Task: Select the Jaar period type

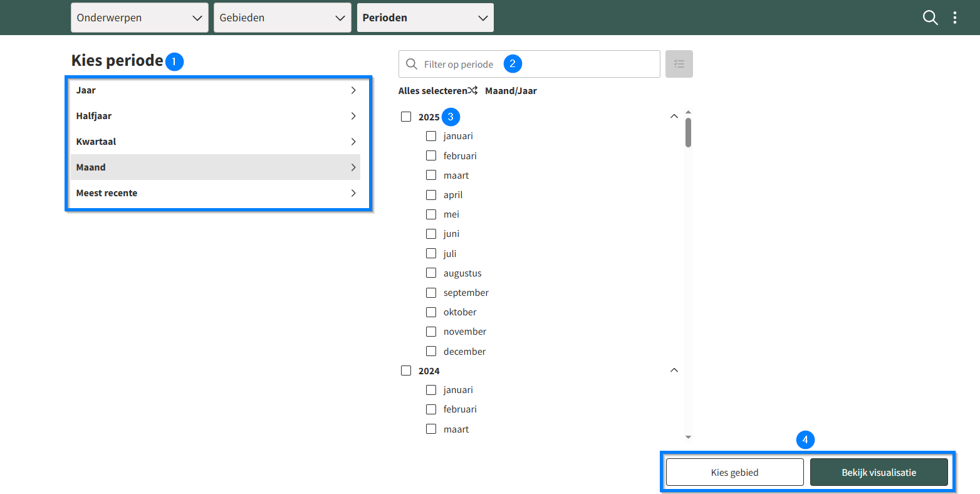Action: point(216,90)
